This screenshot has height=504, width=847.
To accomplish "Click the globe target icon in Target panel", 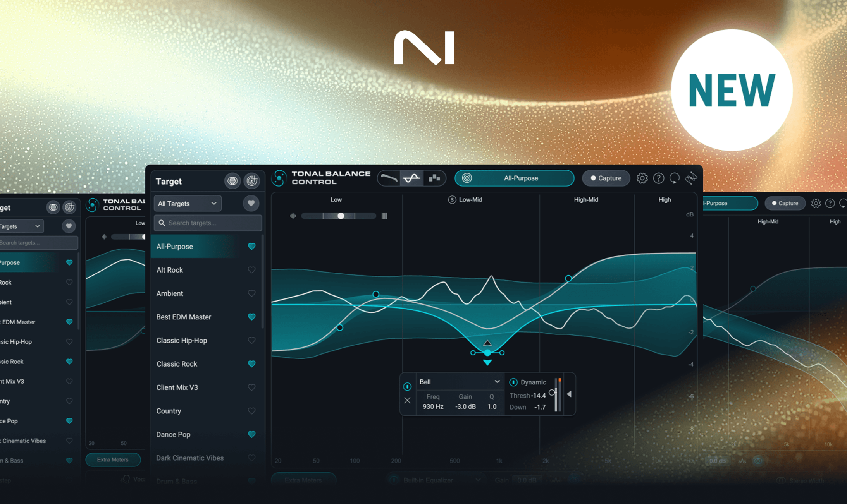I will [232, 181].
